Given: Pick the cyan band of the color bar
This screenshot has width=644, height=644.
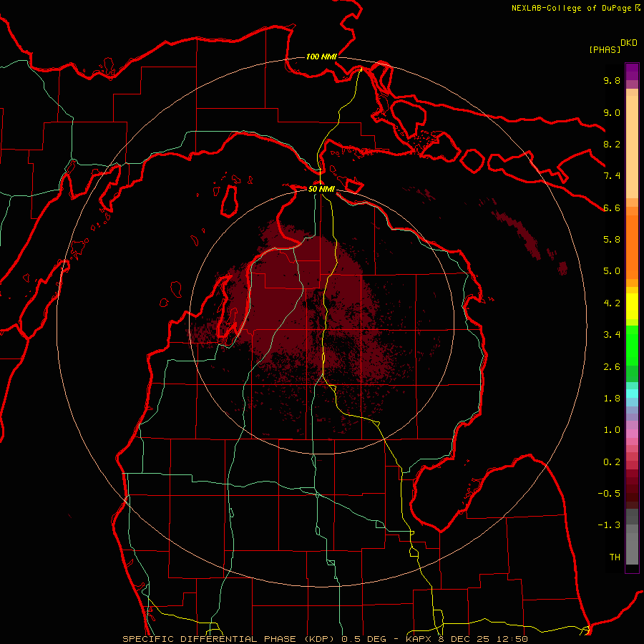Looking at the screenshot, I should 632,394.
